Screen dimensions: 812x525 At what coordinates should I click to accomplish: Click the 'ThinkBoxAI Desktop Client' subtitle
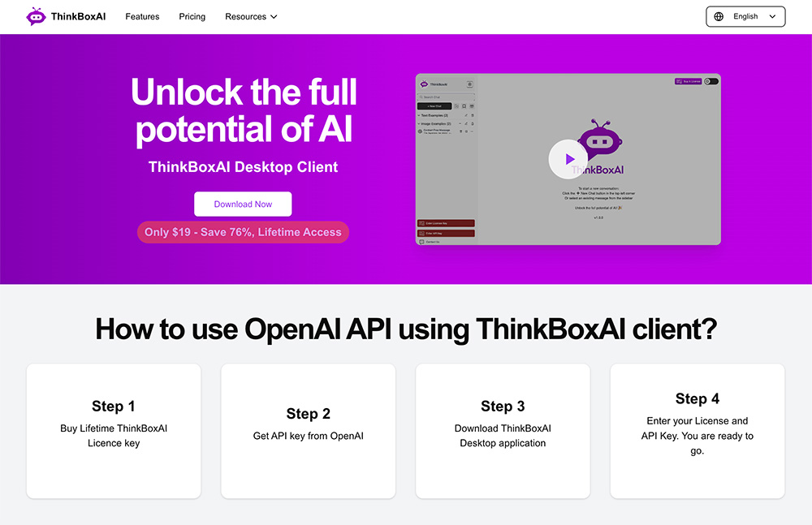coord(243,166)
